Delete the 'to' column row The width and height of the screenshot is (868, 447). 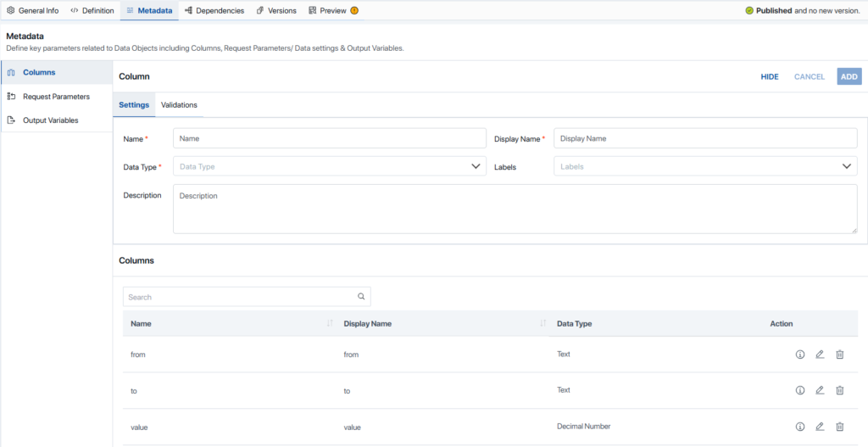[840, 390]
